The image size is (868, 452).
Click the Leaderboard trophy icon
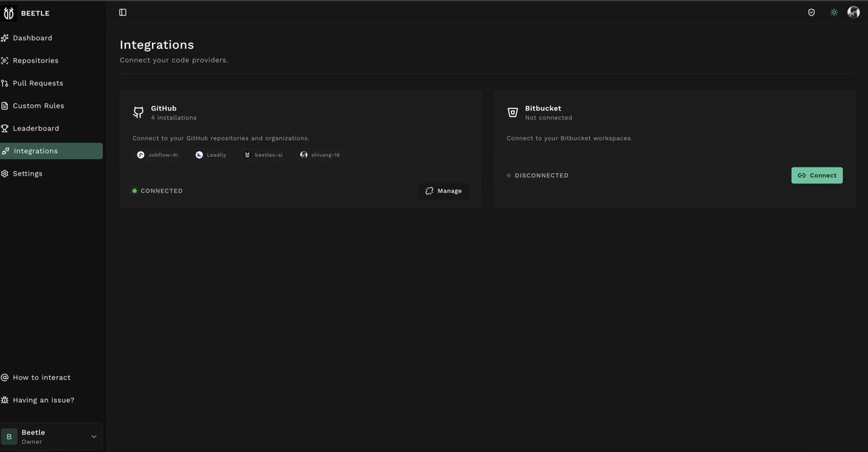[x=5, y=128]
